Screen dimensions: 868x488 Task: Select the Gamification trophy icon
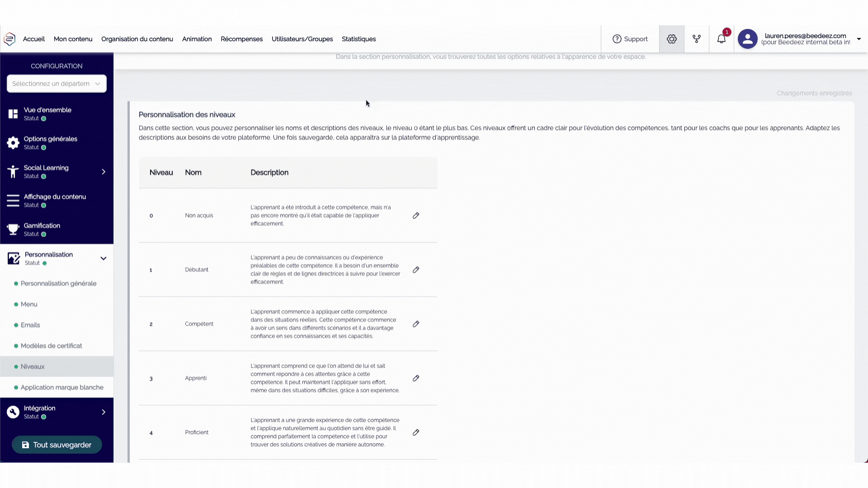click(x=13, y=229)
